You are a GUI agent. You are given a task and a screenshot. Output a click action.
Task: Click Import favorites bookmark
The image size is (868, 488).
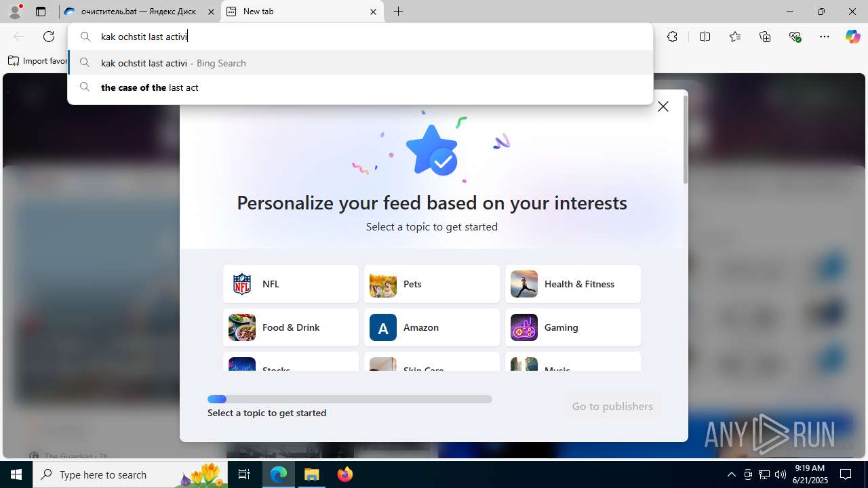[38, 61]
